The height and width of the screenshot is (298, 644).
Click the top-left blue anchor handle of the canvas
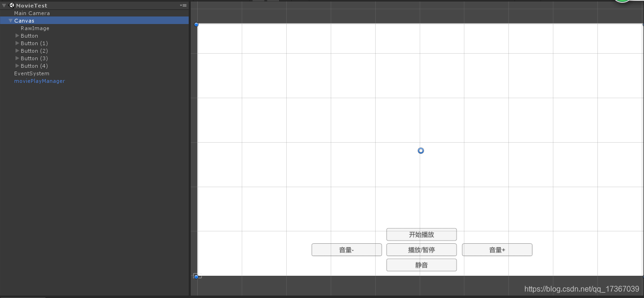coord(196,24)
